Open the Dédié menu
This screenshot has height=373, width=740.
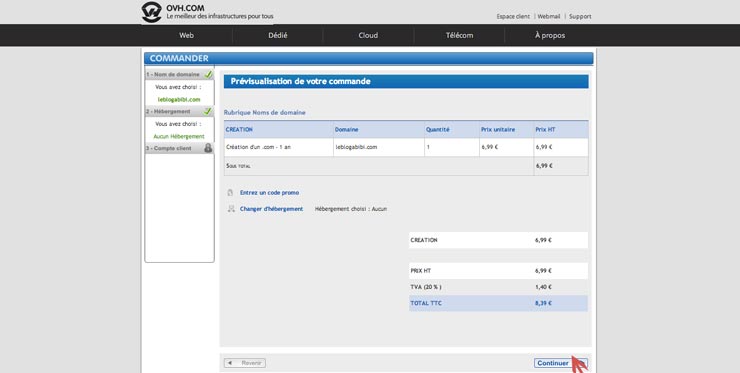click(278, 35)
